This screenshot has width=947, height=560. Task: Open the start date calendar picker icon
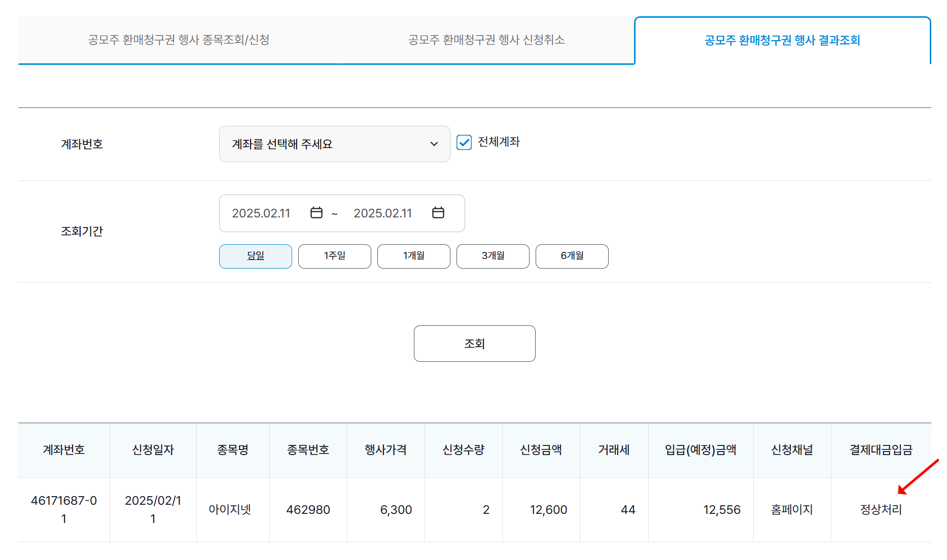(x=315, y=213)
